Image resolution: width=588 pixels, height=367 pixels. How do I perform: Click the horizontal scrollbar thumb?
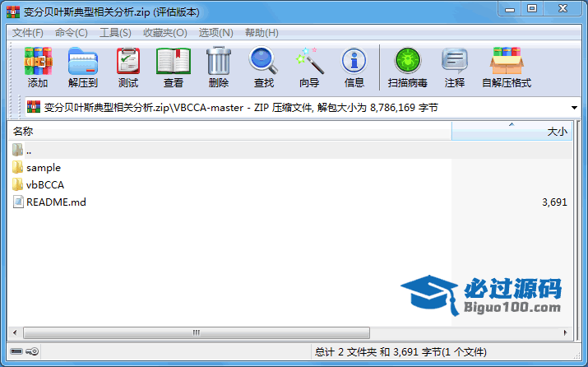(x=197, y=332)
